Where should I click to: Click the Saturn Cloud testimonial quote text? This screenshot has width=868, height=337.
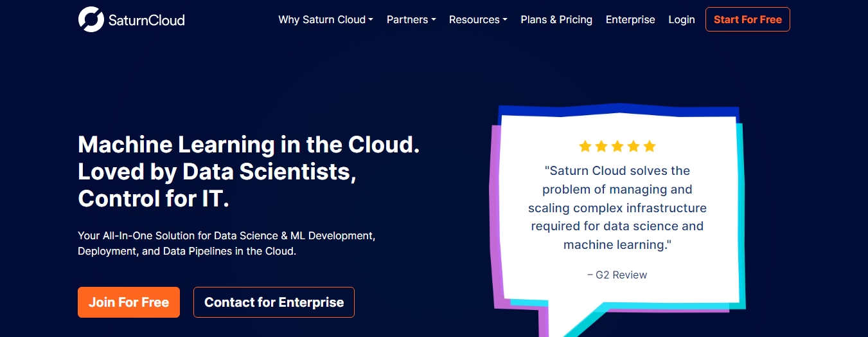click(x=617, y=208)
